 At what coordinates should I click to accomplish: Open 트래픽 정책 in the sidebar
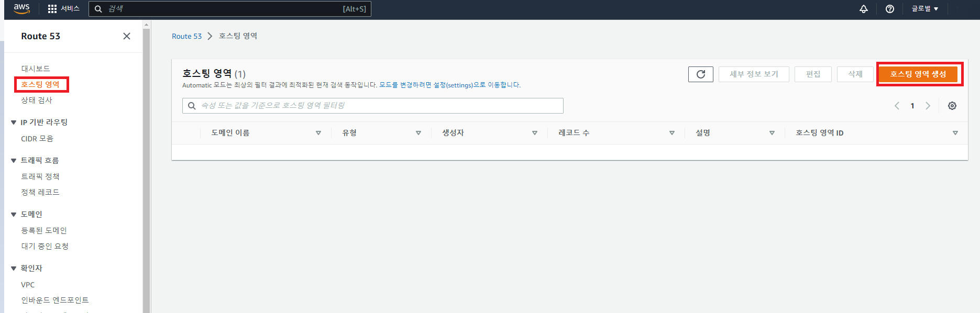40,176
